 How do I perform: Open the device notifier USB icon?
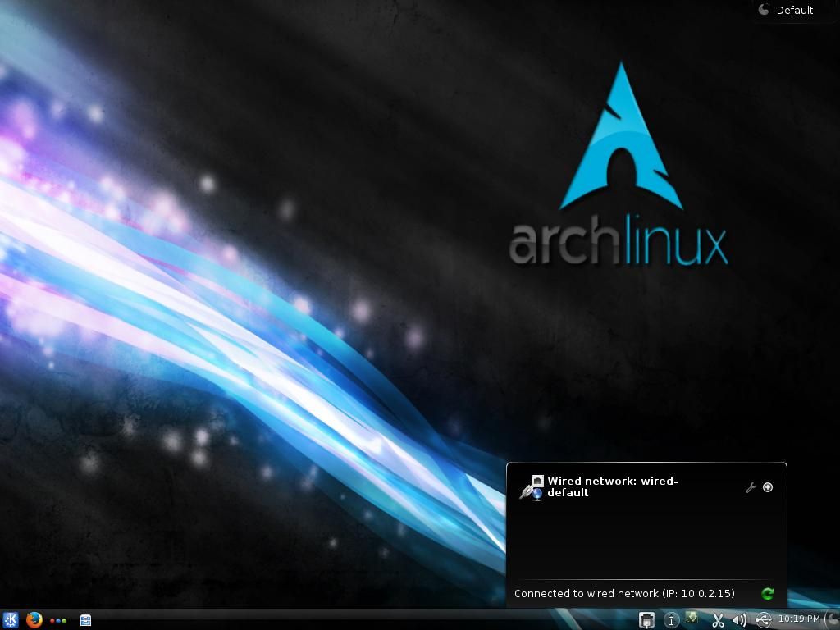click(x=763, y=620)
